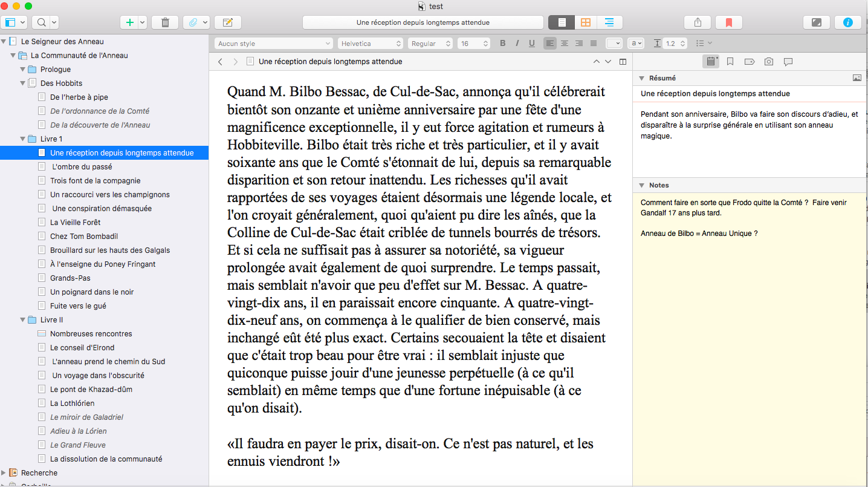This screenshot has width=868, height=487.
Task: Click the red bookmark toolbar icon
Action: (728, 22)
